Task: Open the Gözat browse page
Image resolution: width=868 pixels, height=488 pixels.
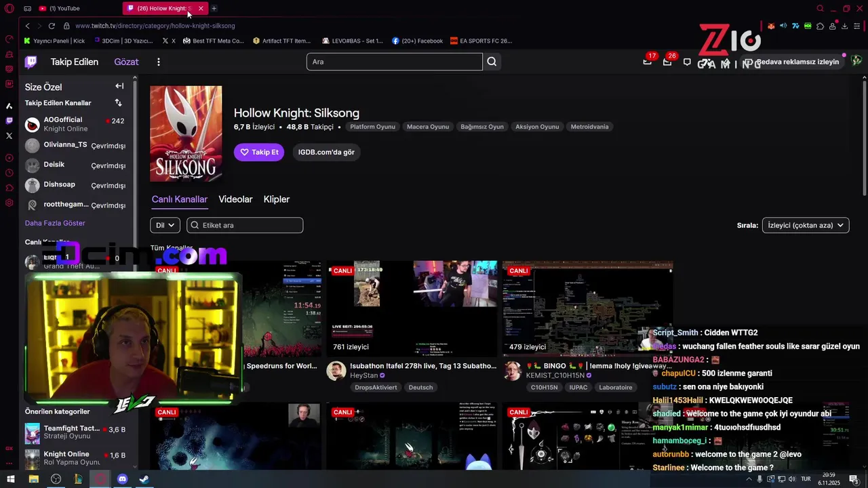Action: pos(126,62)
